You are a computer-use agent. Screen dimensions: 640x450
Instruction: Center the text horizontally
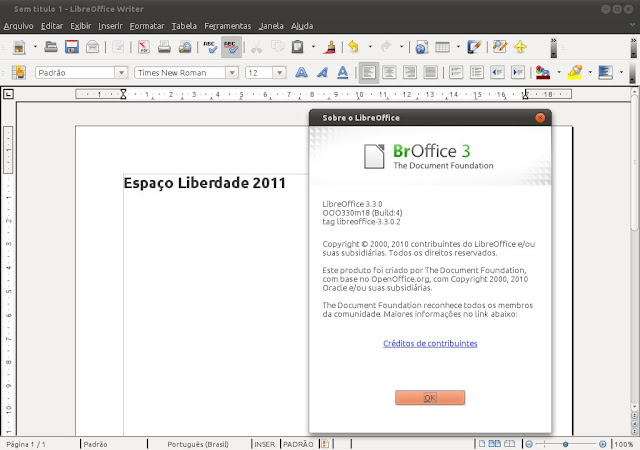[x=389, y=73]
